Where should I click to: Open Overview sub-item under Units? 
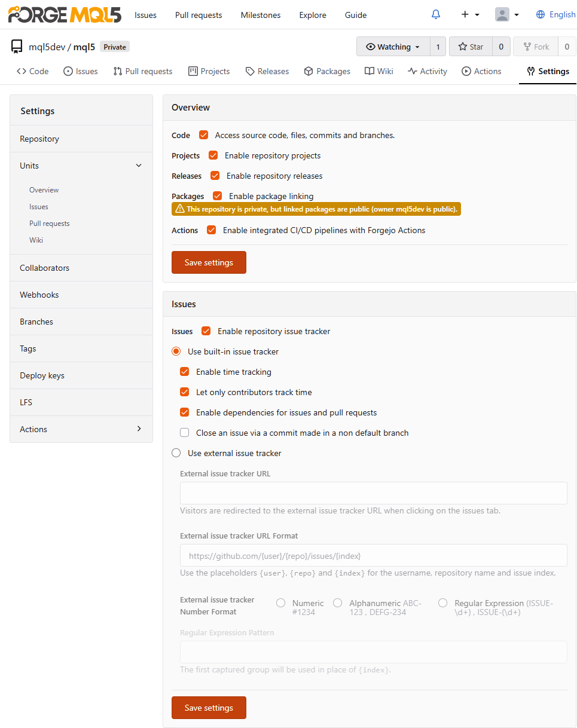click(x=44, y=190)
